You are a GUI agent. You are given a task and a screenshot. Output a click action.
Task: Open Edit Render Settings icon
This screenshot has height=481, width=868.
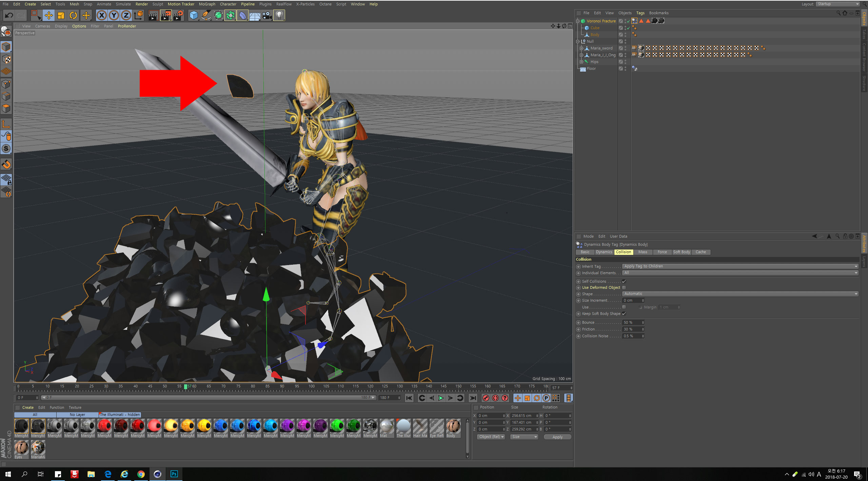[178, 15]
